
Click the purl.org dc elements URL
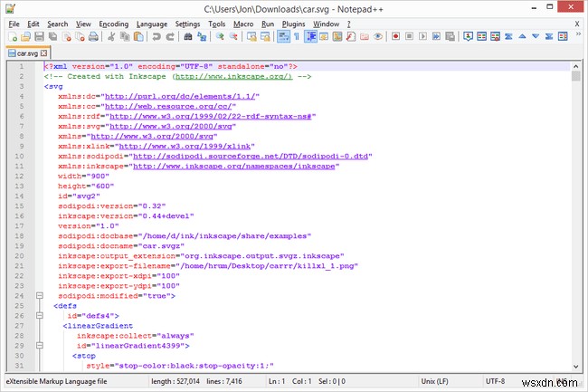pyautogui.click(x=182, y=96)
